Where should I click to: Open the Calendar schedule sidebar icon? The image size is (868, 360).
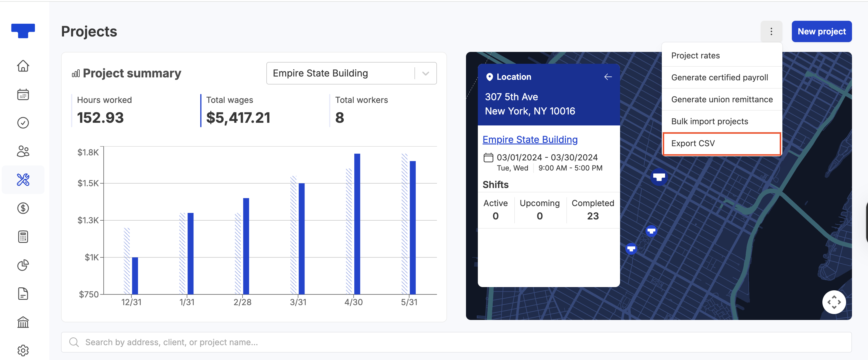click(x=23, y=95)
